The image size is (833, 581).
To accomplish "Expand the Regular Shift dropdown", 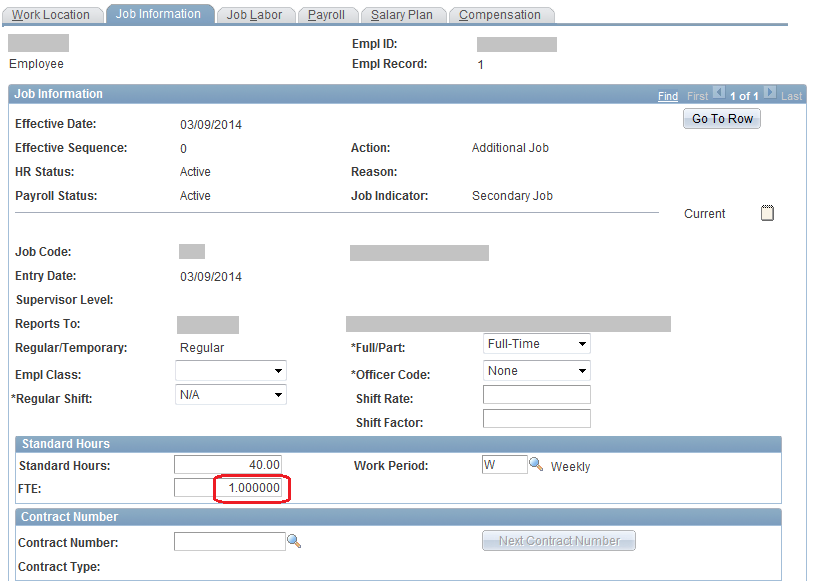I will [x=231, y=395].
